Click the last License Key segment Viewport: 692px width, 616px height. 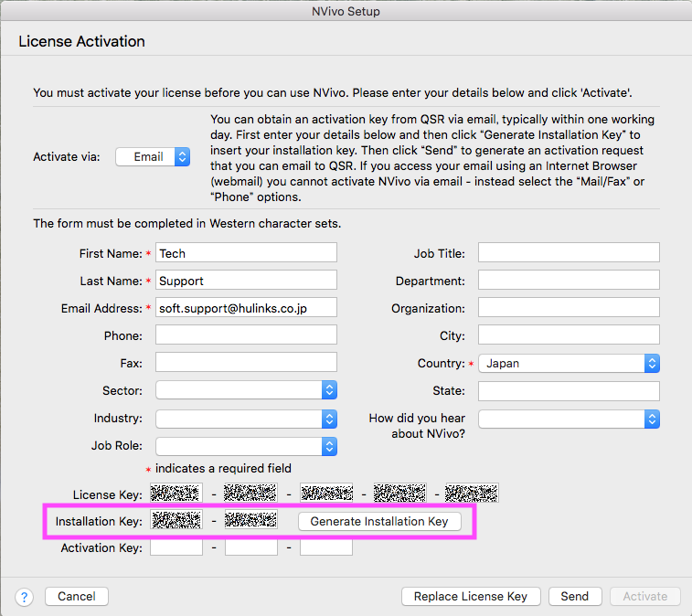point(472,493)
